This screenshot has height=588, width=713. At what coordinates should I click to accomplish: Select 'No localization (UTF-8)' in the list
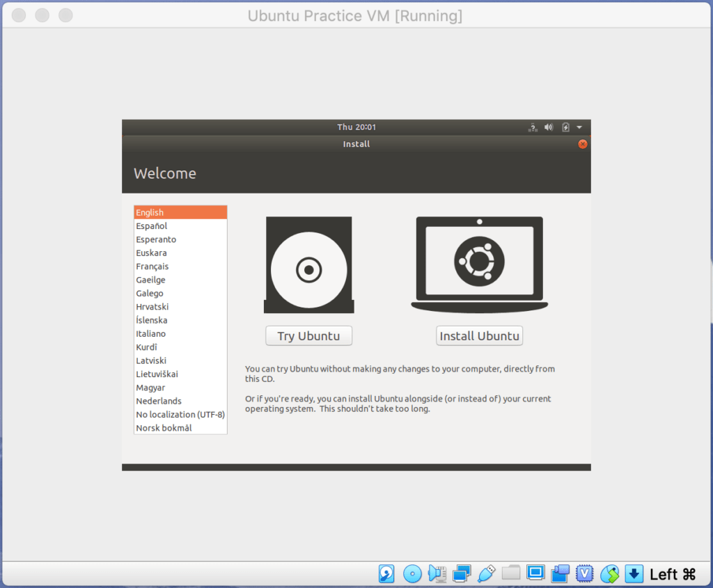pyautogui.click(x=180, y=415)
